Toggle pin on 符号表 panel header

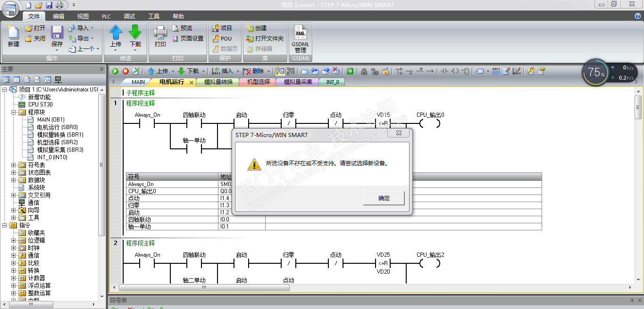[x=632, y=300]
